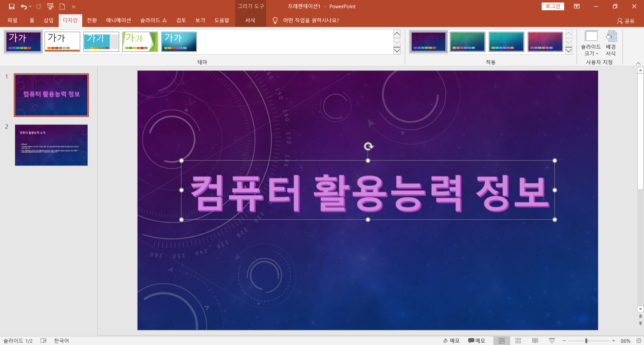Switch to Slide Sorter view icon

click(x=518, y=341)
